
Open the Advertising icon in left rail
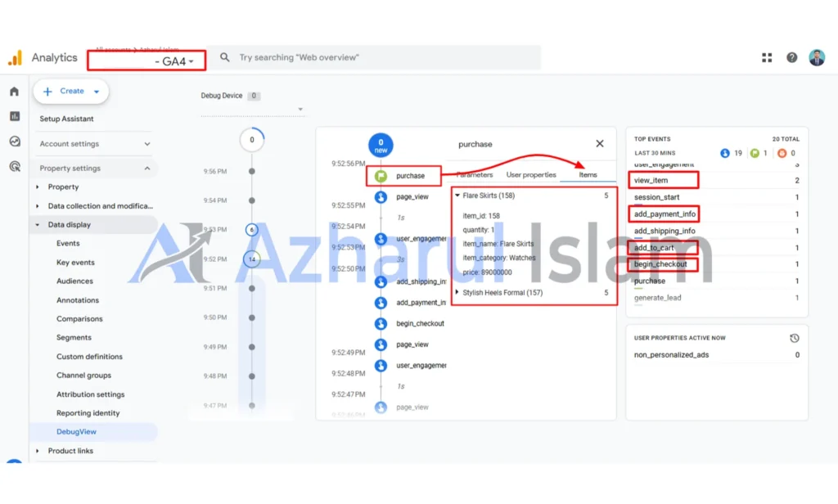(15, 166)
